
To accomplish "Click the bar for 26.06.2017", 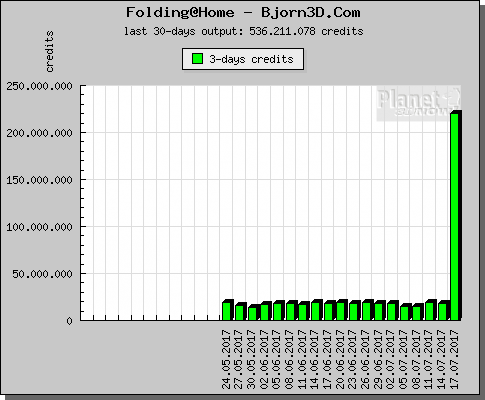I will [367, 310].
